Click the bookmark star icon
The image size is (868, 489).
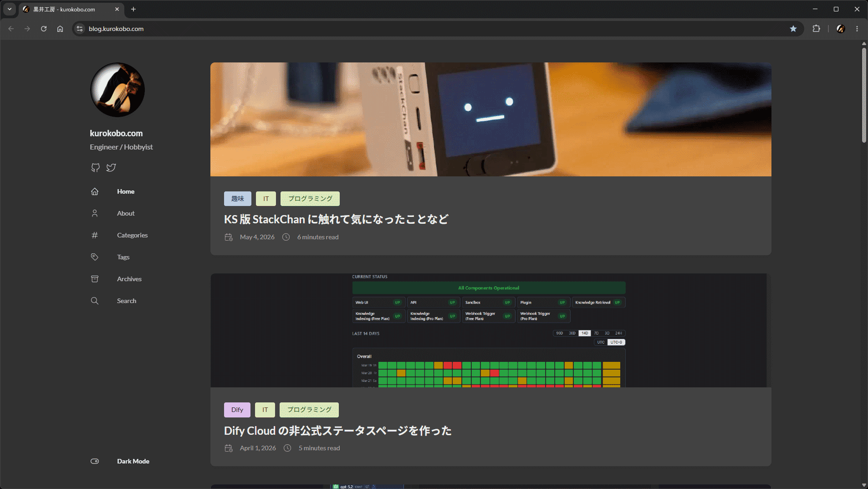[793, 29]
